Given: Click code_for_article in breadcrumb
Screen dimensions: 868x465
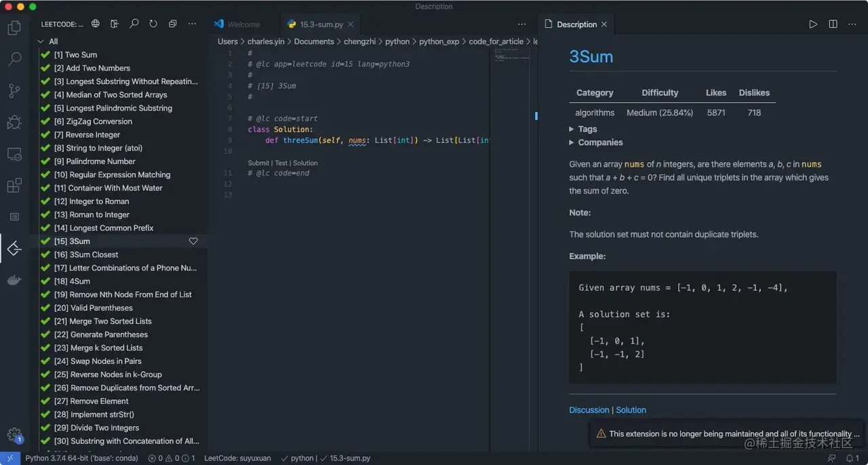Looking at the screenshot, I should click(x=496, y=41).
